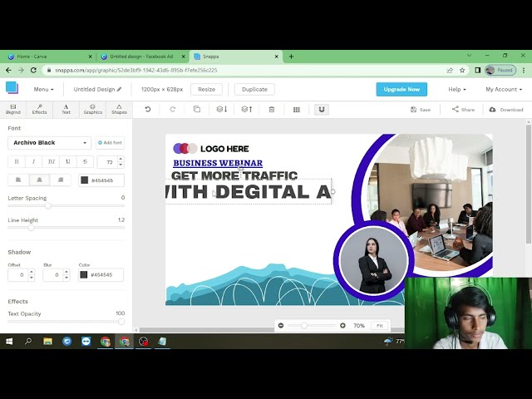This screenshot has height=399, width=532.
Task: Open browser tab search chevron
Action: click(469, 56)
